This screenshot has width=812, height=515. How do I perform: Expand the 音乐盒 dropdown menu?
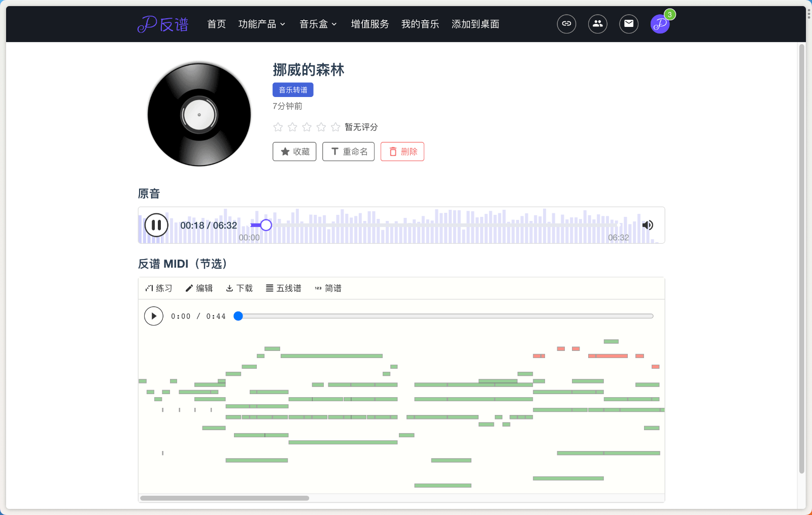point(318,24)
